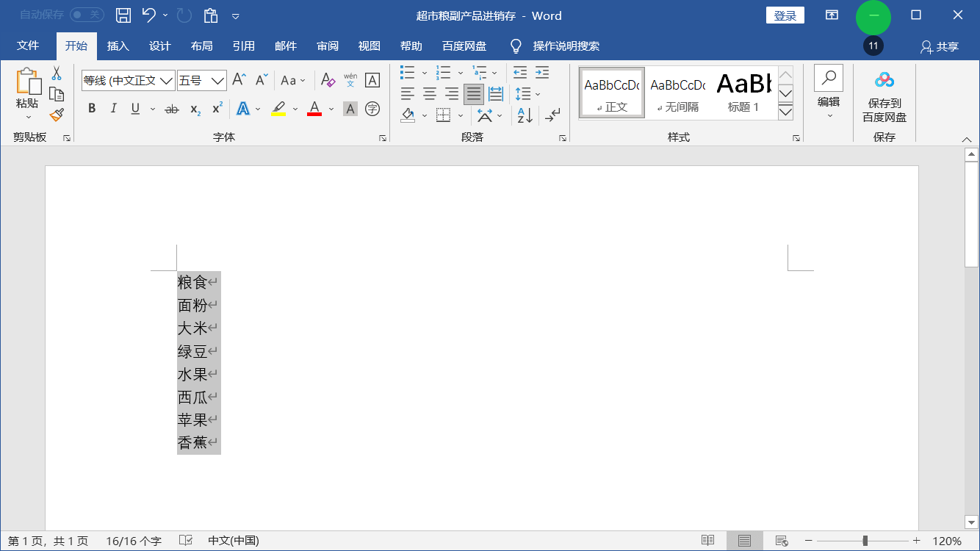Apply strikethrough to text
The image size is (980, 551).
coord(172,109)
